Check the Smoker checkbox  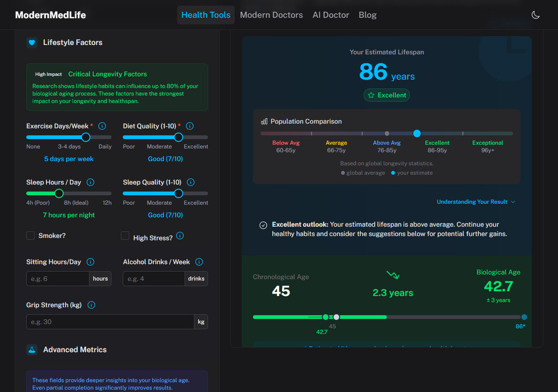(30, 236)
